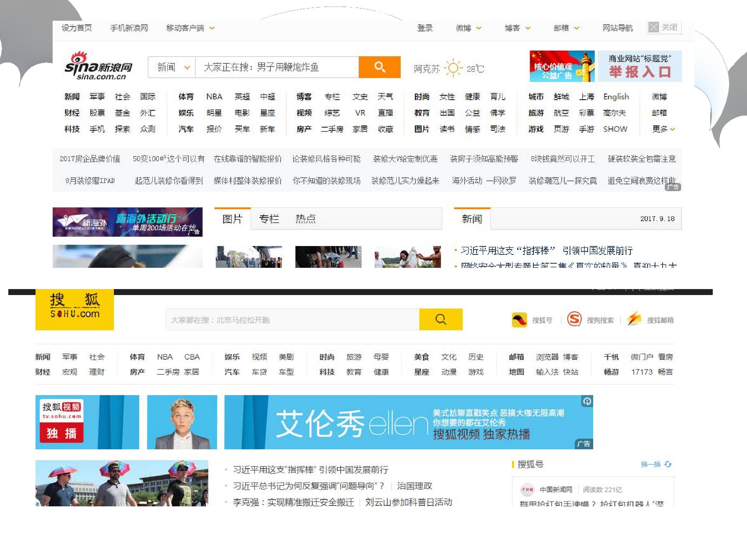
Task: Open the NBA link in Sohu navigation
Action: pos(165,357)
